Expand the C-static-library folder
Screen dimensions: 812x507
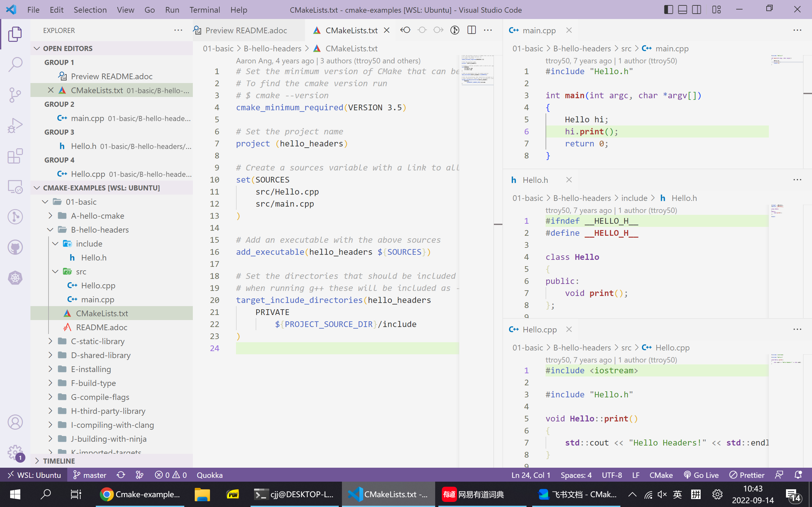pos(98,341)
